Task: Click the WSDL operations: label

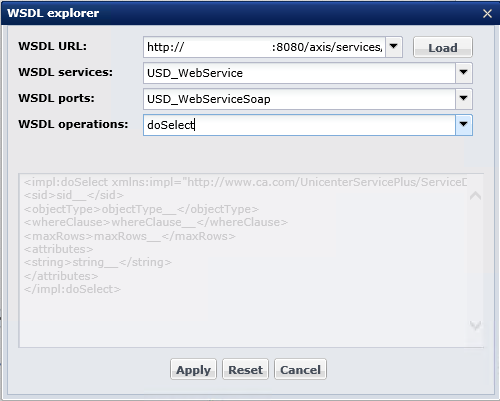Action: (x=73, y=124)
